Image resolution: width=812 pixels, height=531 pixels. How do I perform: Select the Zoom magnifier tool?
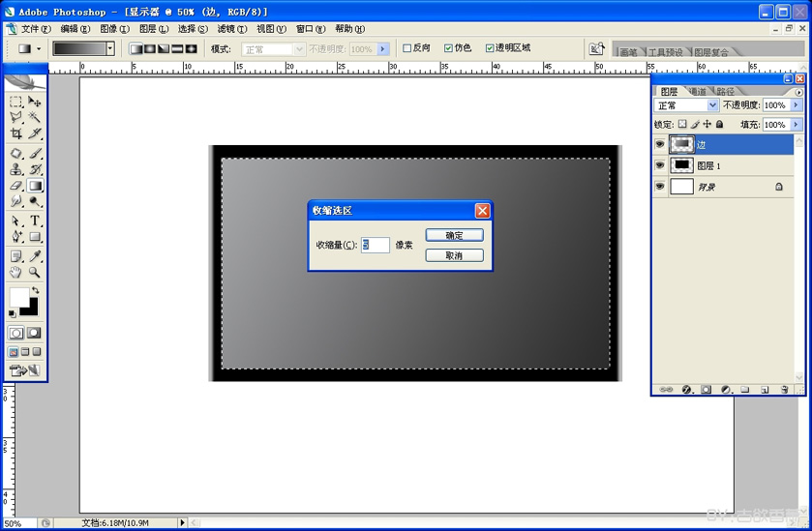click(x=35, y=272)
